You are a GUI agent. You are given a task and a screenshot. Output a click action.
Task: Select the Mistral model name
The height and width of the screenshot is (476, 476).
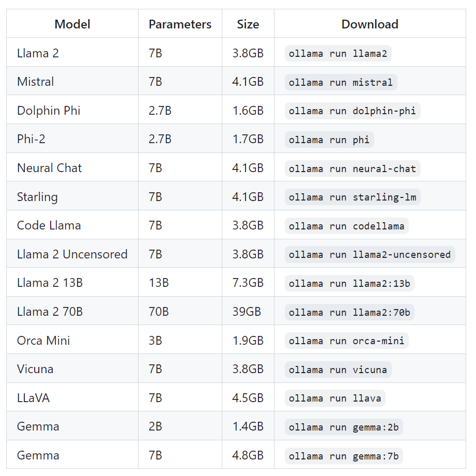coord(36,82)
